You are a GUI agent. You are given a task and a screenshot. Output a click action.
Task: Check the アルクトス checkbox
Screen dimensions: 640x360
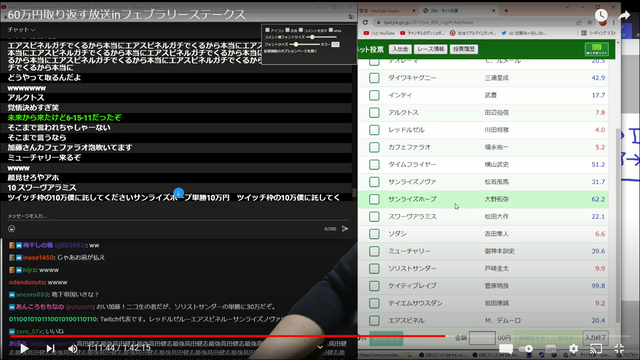tap(374, 113)
